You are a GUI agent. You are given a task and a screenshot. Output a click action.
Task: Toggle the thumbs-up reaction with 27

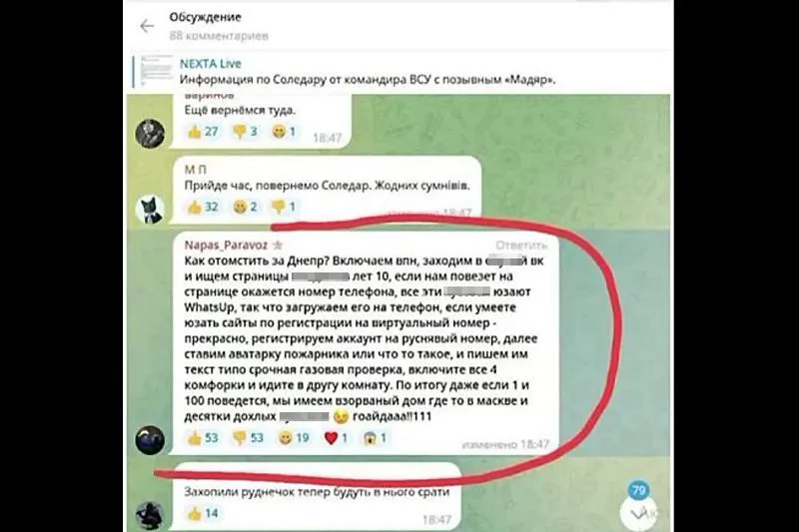203,132
